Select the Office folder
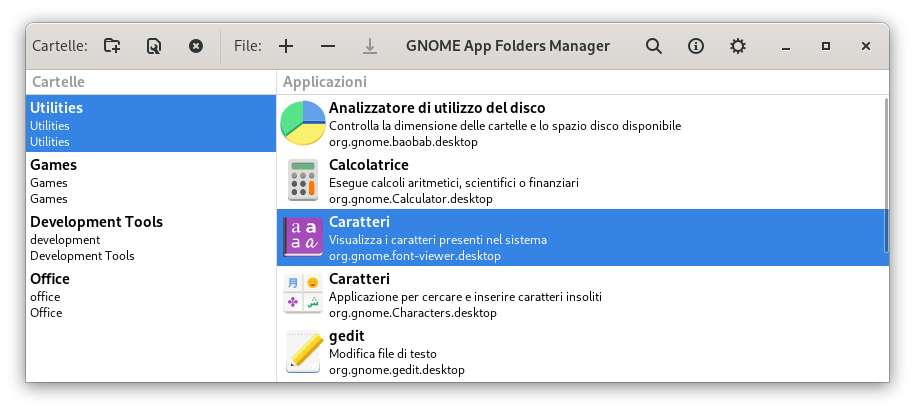The width and height of the screenshot is (915, 411). [x=151, y=295]
